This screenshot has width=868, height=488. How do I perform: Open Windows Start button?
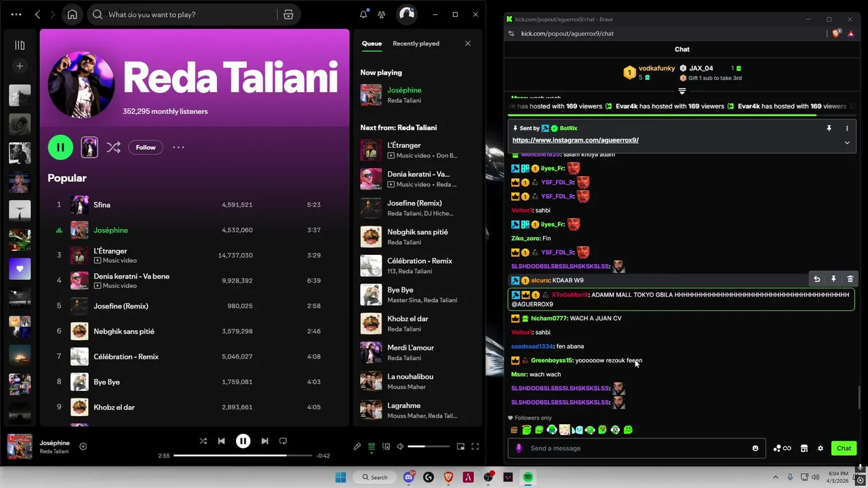click(340, 477)
